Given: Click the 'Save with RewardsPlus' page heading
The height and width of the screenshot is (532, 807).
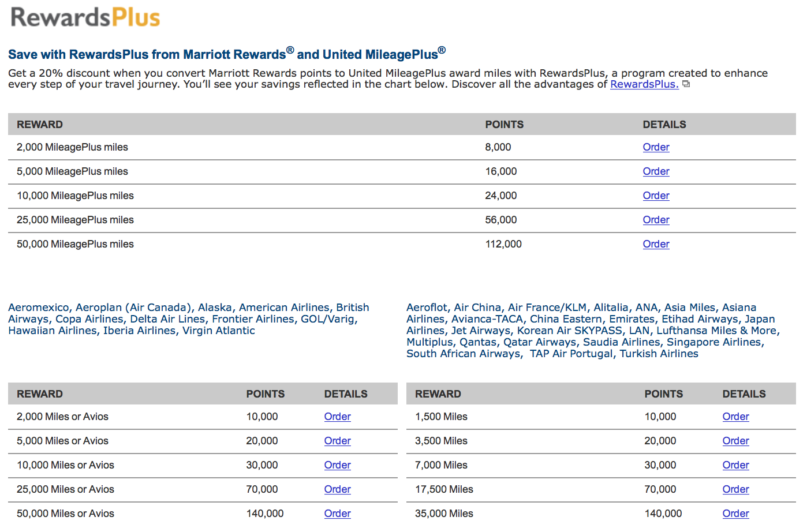Looking at the screenshot, I should [x=227, y=54].
